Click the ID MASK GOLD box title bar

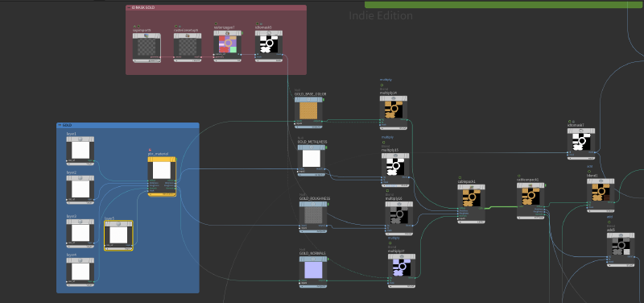click(x=216, y=7)
